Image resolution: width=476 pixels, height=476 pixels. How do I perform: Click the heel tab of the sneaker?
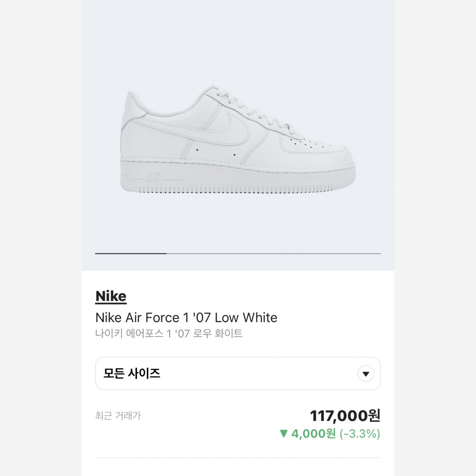click(129, 110)
